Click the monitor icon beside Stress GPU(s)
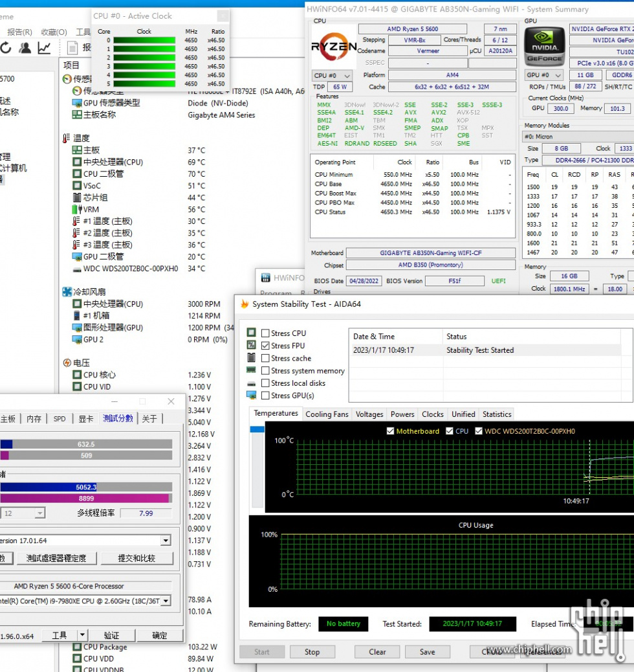The width and height of the screenshot is (634, 672). click(x=252, y=395)
